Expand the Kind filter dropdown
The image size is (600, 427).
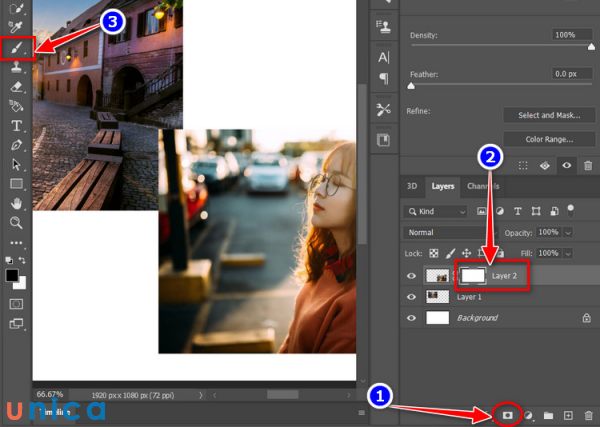(x=436, y=211)
